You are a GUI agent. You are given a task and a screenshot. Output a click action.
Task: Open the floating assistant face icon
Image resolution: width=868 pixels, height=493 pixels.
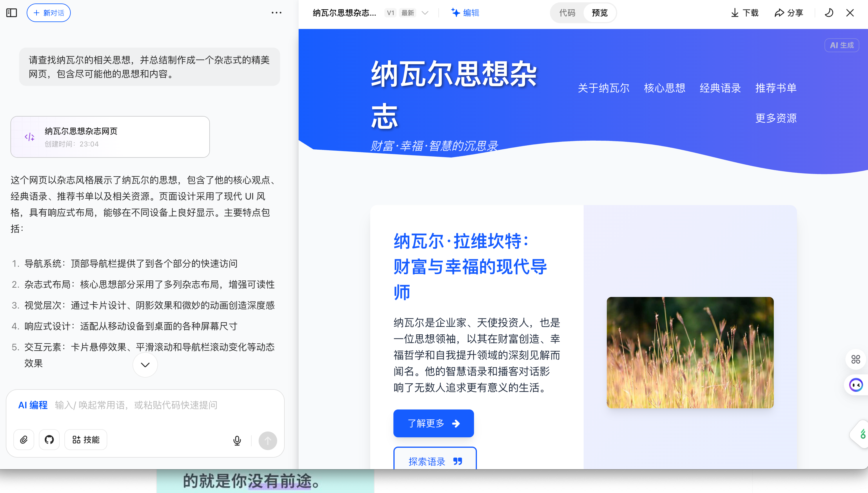point(856,385)
